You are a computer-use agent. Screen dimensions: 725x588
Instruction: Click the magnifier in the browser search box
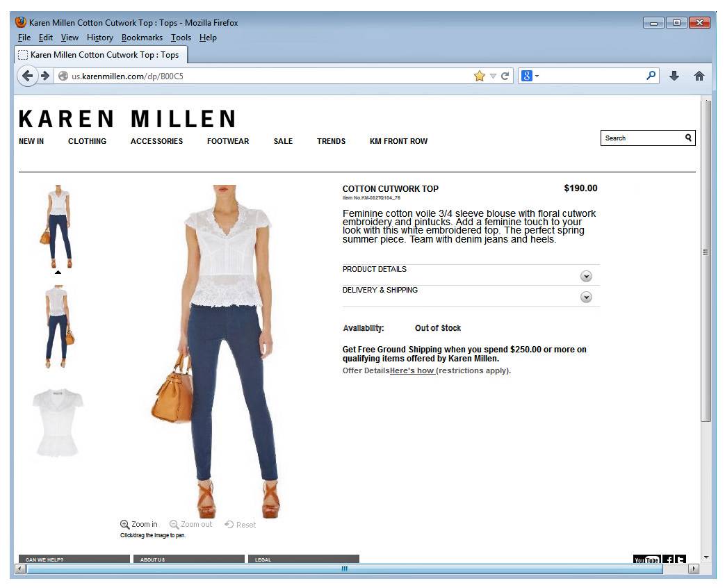651,75
